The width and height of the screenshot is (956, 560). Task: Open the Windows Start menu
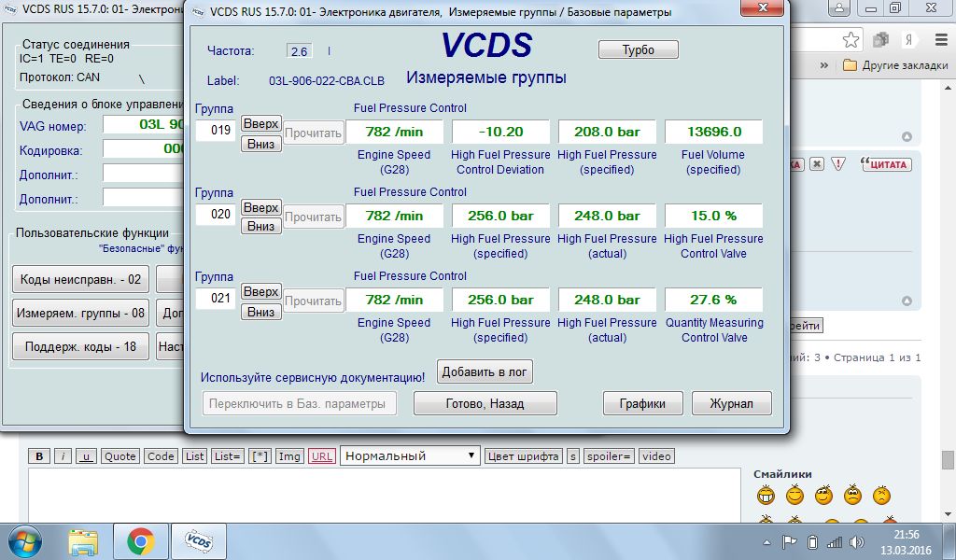[x=23, y=540]
